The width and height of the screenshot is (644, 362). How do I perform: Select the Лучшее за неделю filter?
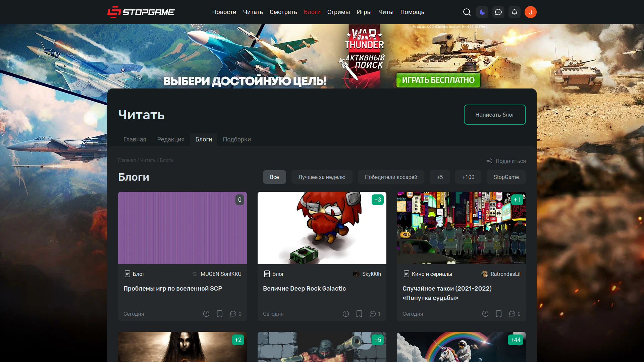(322, 177)
